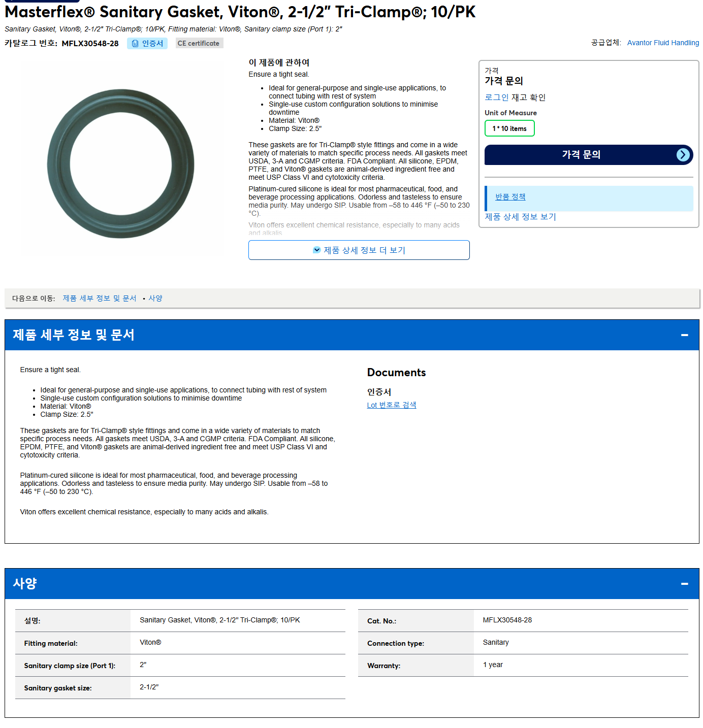The height and width of the screenshot is (728, 703).
Task: Open Lot 번호로 검색 certificate link
Action: pos(392,405)
